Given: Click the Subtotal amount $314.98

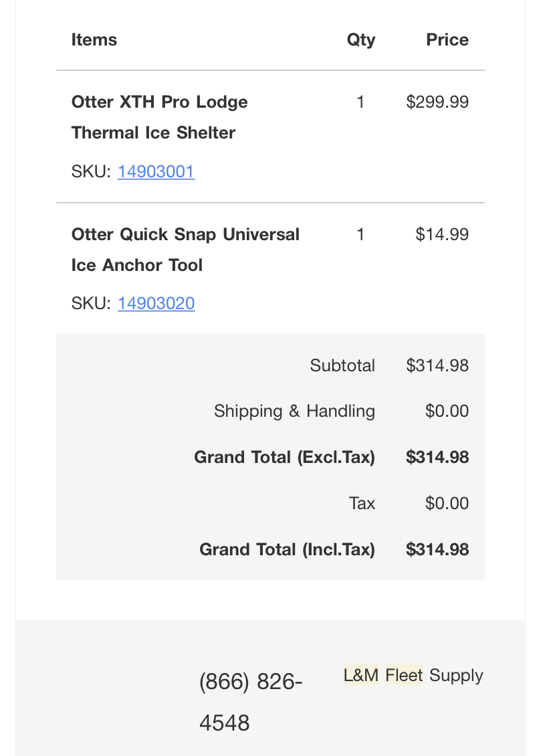Looking at the screenshot, I should click(x=437, y=365).
